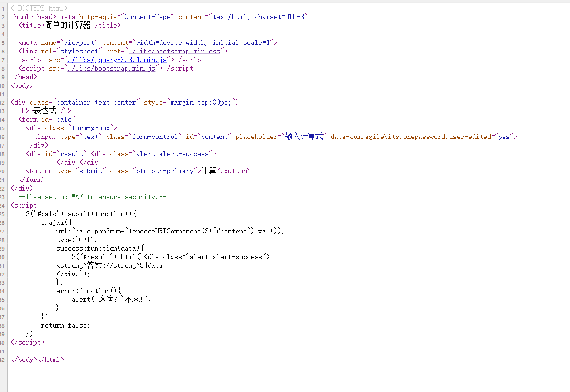Open the ./libs/bootstrap.min.css stylesheet link
Viewport: 570px width, 392px height.
click(174, 51)
